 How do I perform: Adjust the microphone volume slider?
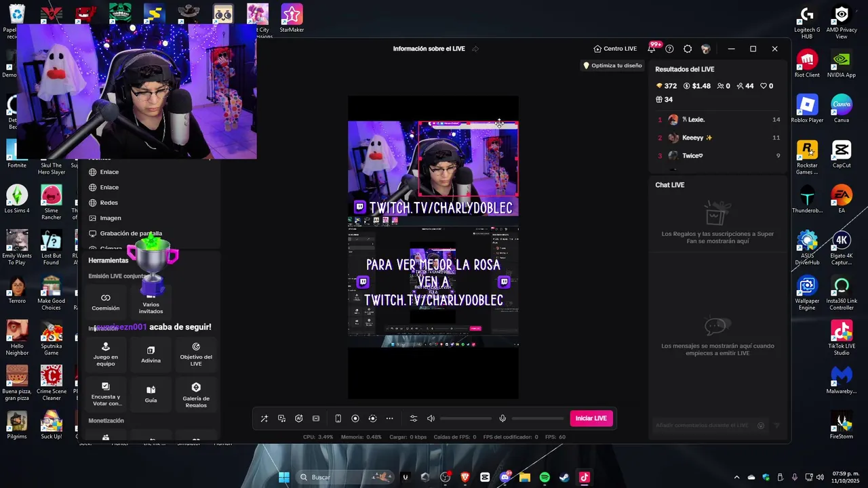pyautogui.click(x=538, y=419)
